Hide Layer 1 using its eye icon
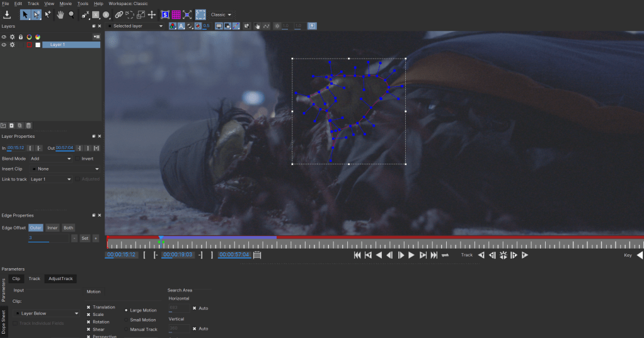Viewport: 644px width, 338px height. pyautogui.click(x=4, y=45)
